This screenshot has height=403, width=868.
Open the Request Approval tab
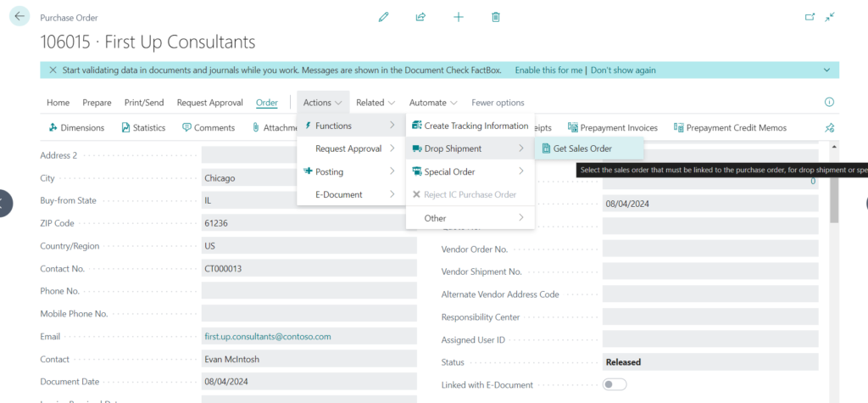[210, 103]
